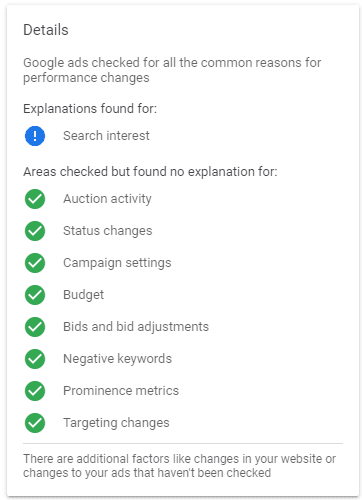Select the Campaign settings item
Screen dimensions: 362x500
coord(117,263)
